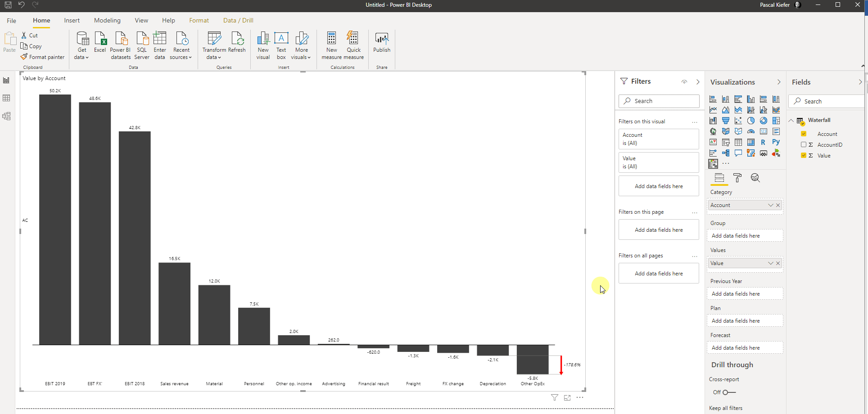Click the Quick measure button

tap(354, 44)
